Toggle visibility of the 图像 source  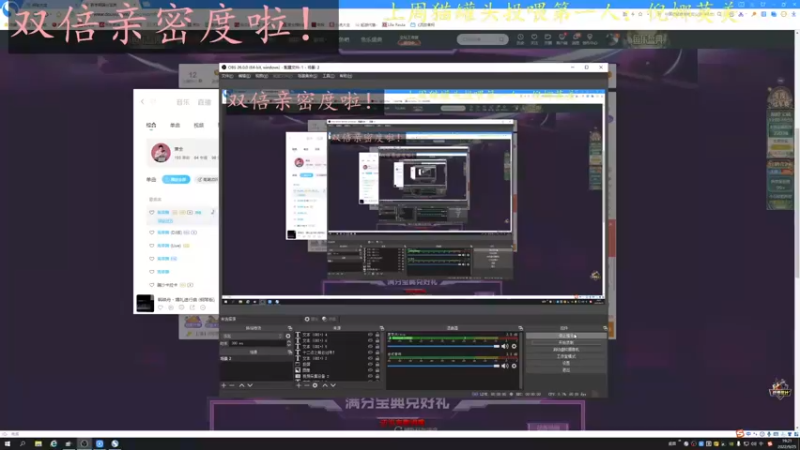pyautogui.click(x=370, y=370)
